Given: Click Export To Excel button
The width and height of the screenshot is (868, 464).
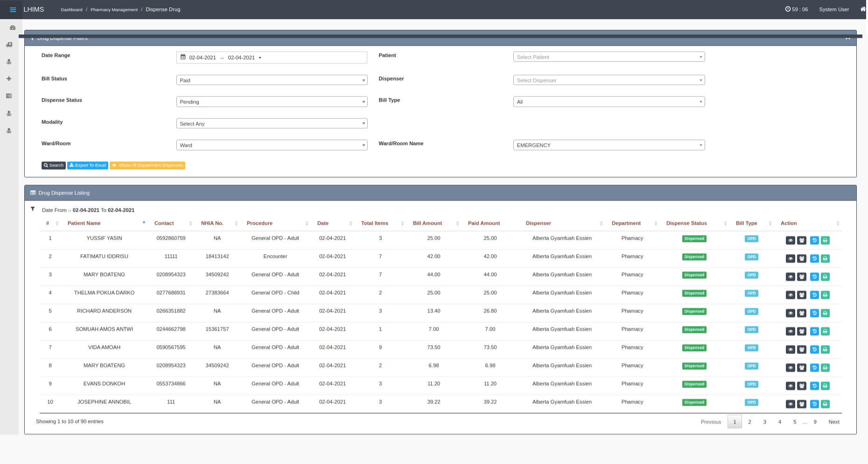Looking at the screenshot, I should 88,166.
